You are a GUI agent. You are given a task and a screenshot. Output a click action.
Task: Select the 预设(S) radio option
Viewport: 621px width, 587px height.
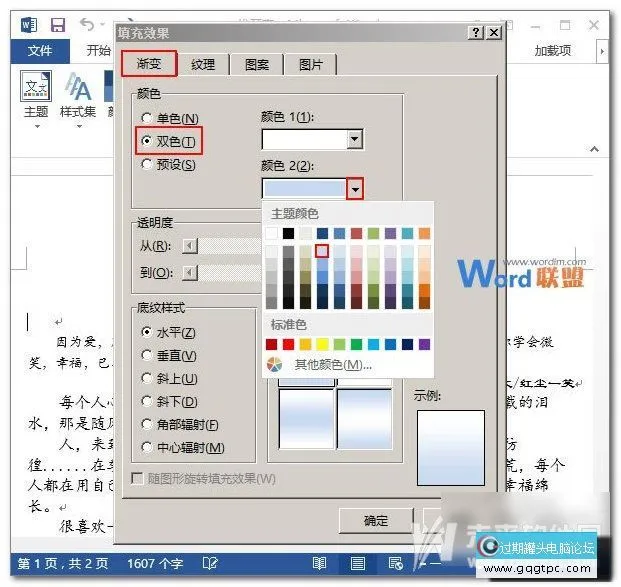click(169, 164)
